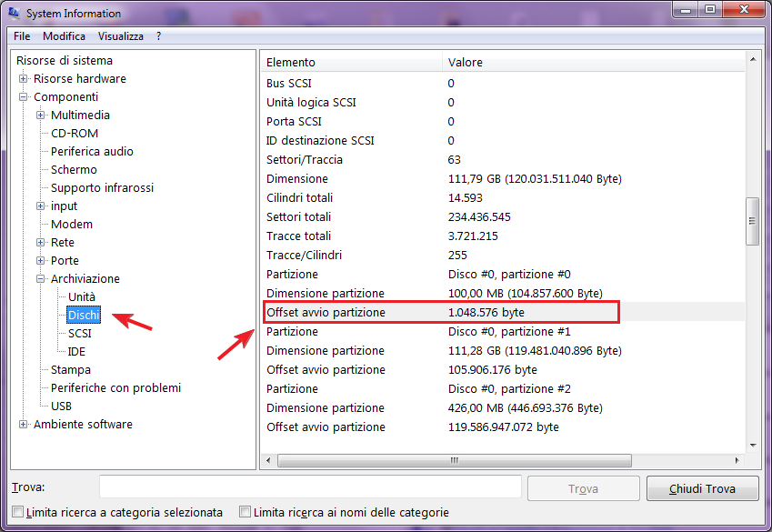Expand the input node

(x=40, y=206)
